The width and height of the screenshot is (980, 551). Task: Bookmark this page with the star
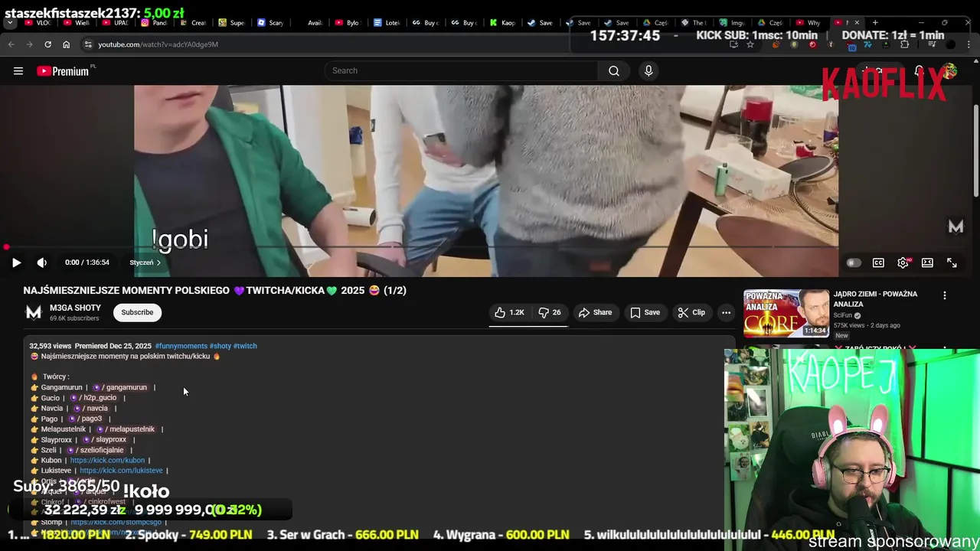(x=750, y=44)
